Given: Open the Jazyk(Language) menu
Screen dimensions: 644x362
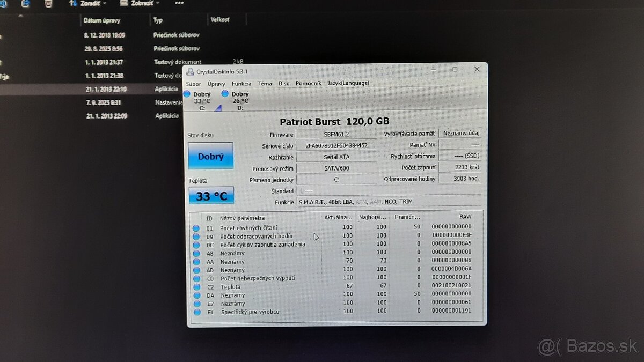Looking at the screenshot, I should tap(348, 84).
